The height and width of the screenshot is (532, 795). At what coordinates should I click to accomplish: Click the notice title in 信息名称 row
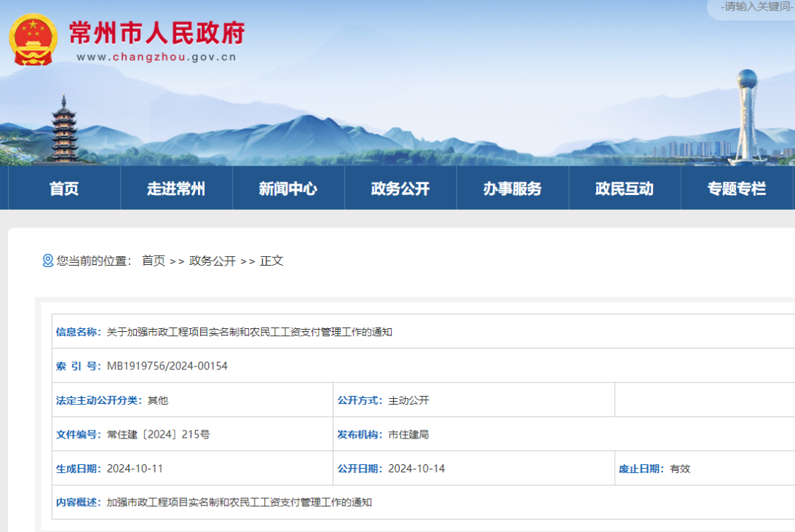(x=250, y=332)
